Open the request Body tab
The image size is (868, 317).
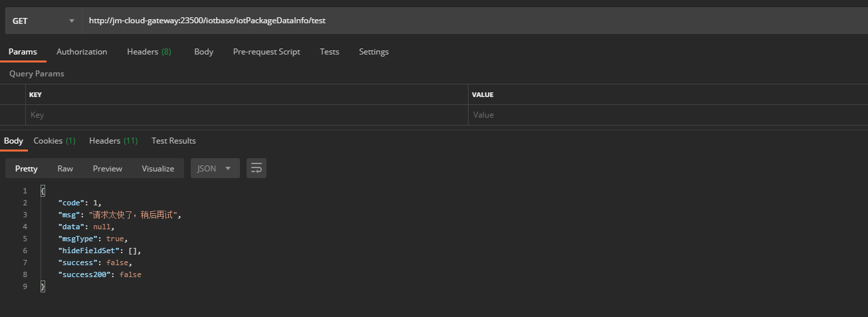tap(203, 52)
